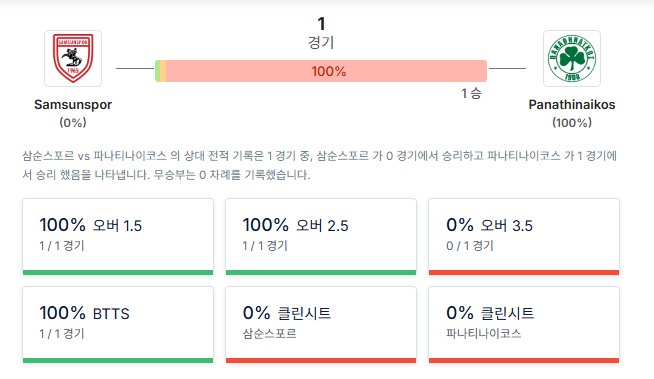The height and width of the screenshot is (379, 654).
Task: Click the green segment of the result bar
Action: pyautogui.click(x=158, y=71)
